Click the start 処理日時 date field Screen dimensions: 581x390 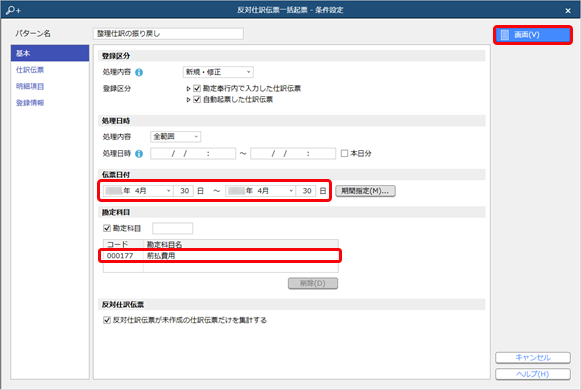193,153
